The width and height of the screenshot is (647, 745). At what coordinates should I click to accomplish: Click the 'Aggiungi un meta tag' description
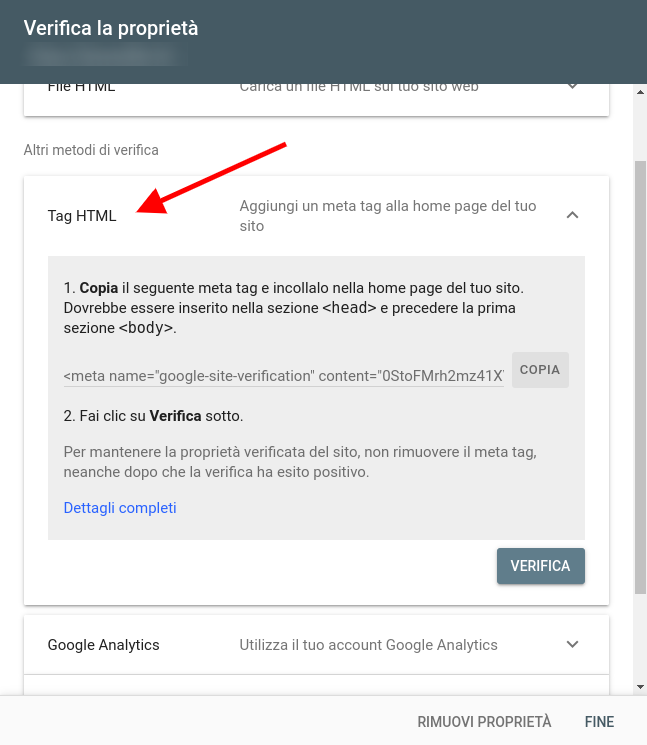point(388,216)
